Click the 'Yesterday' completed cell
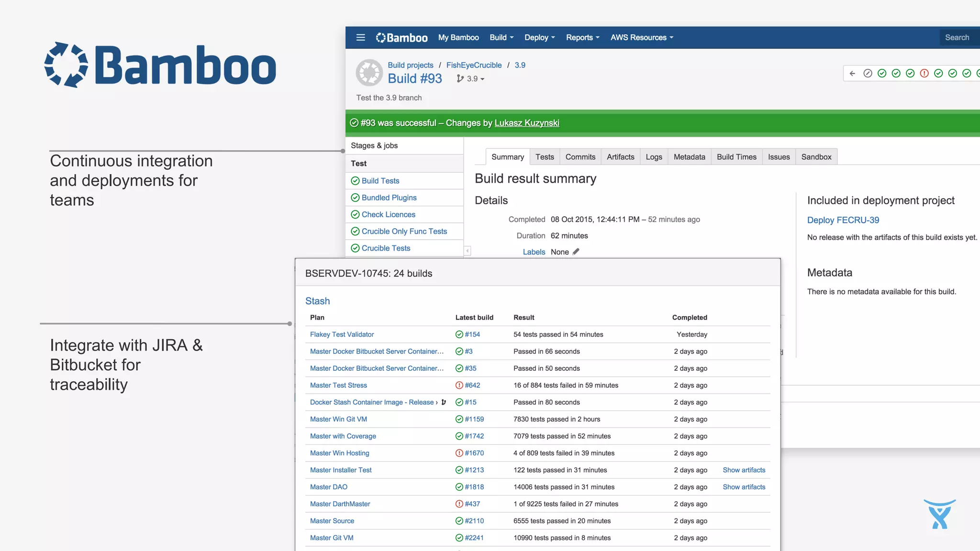980x551 pixels. (692, 334)
